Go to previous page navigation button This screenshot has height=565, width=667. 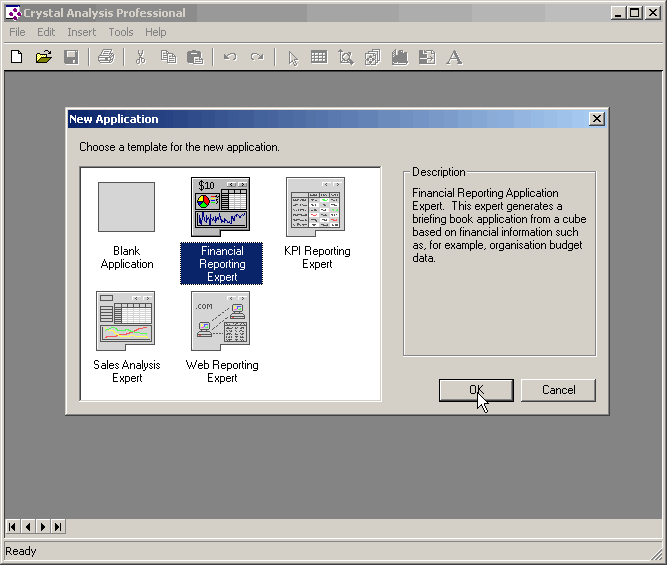pyautogui.click(x=28, y=527)
